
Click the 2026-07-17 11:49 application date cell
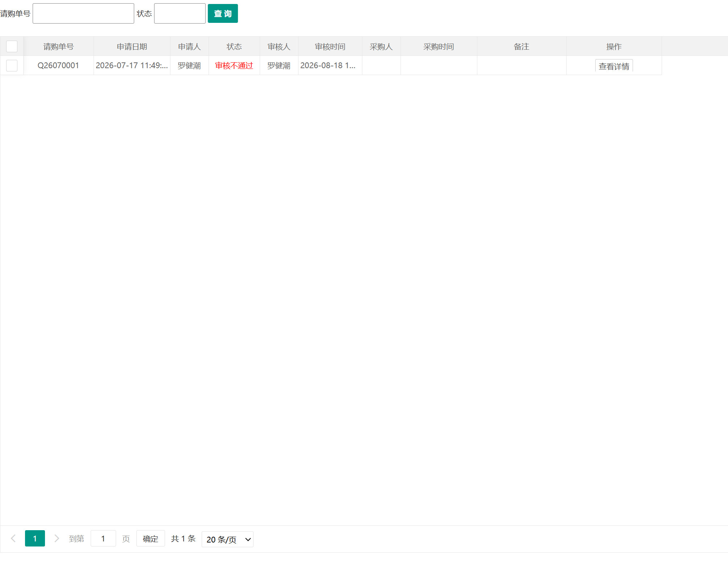pyautogui.click(x=132, y=66)
